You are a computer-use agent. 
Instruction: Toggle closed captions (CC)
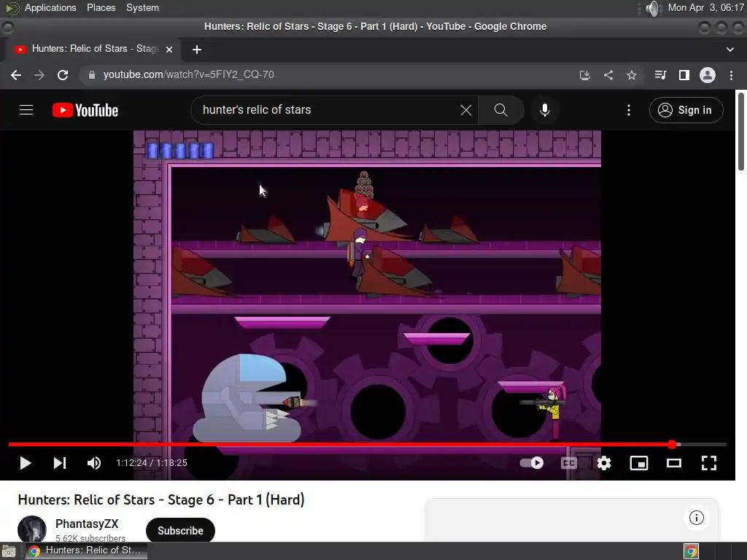tap(569, 463)
